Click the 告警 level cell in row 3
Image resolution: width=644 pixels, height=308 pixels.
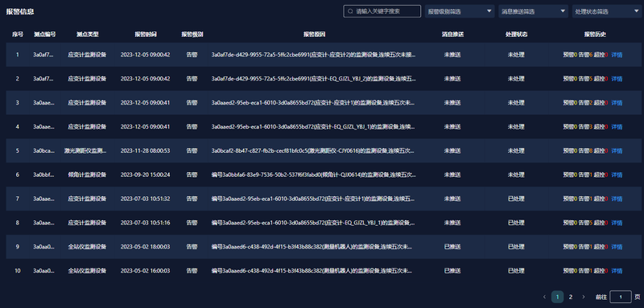pos(192,102)
